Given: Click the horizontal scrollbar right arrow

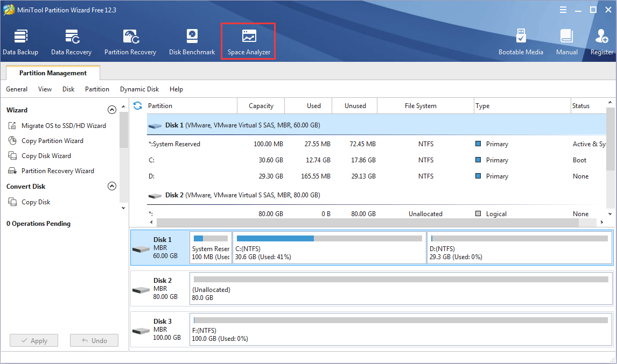Looking at the screenshot, I should click(x=601, y=223).
